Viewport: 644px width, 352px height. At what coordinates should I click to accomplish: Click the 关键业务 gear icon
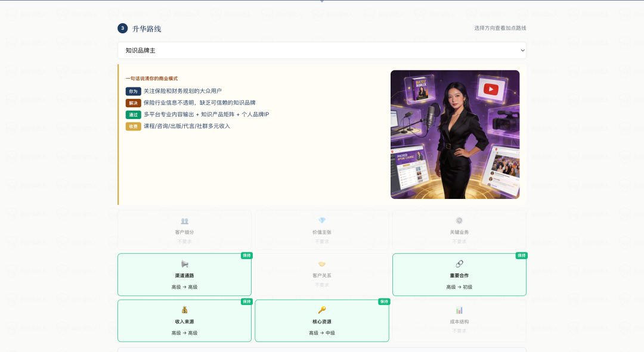click(459, 221)
